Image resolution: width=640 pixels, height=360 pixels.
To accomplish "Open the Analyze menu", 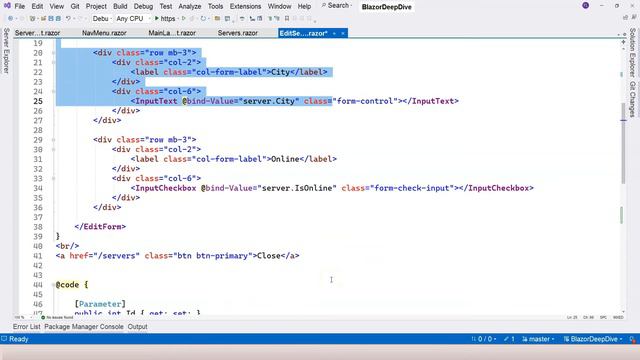I will (190, 6).
